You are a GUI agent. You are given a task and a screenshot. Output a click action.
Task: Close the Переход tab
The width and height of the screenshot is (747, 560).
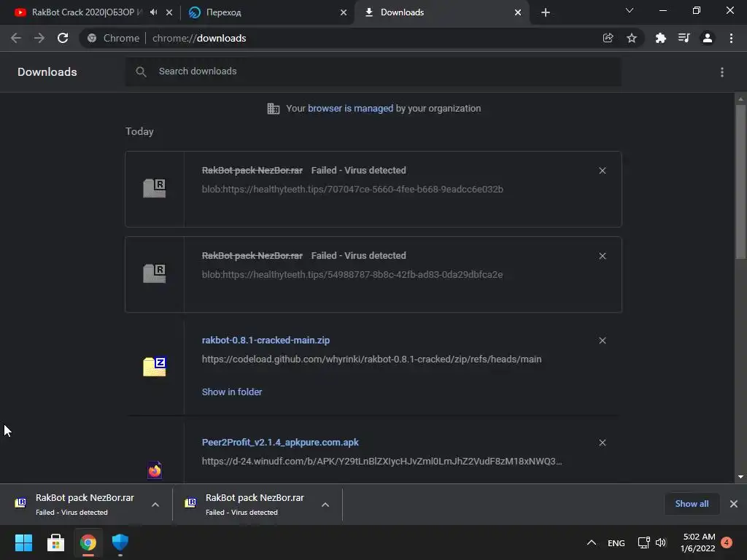[x=344, y=12]
